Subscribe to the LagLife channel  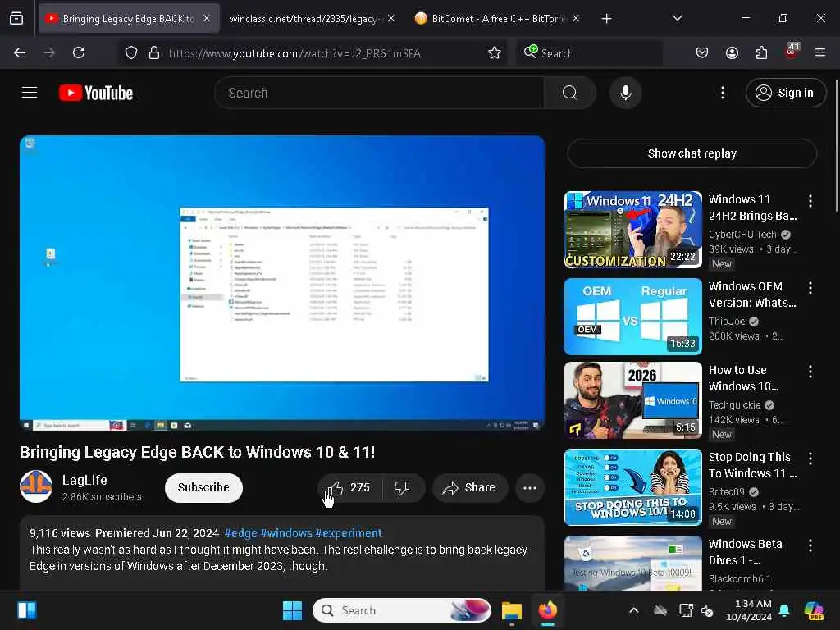click(x=203, y=487)
